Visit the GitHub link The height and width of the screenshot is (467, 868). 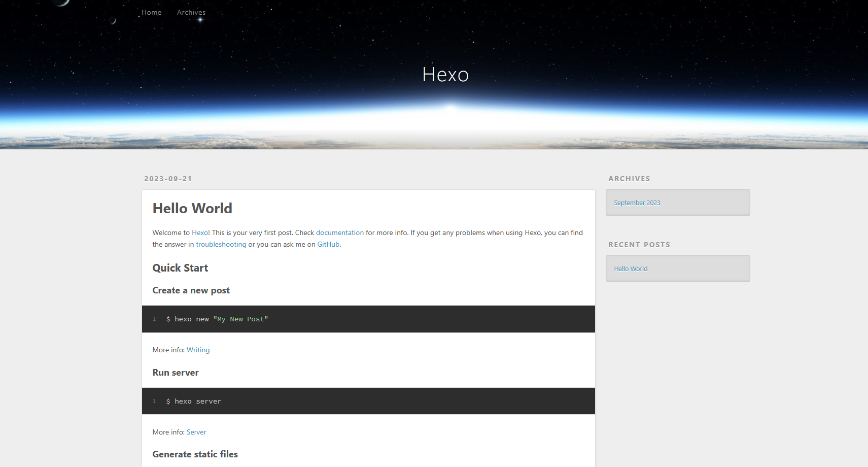pyautogui.click(x=328, y=244)
